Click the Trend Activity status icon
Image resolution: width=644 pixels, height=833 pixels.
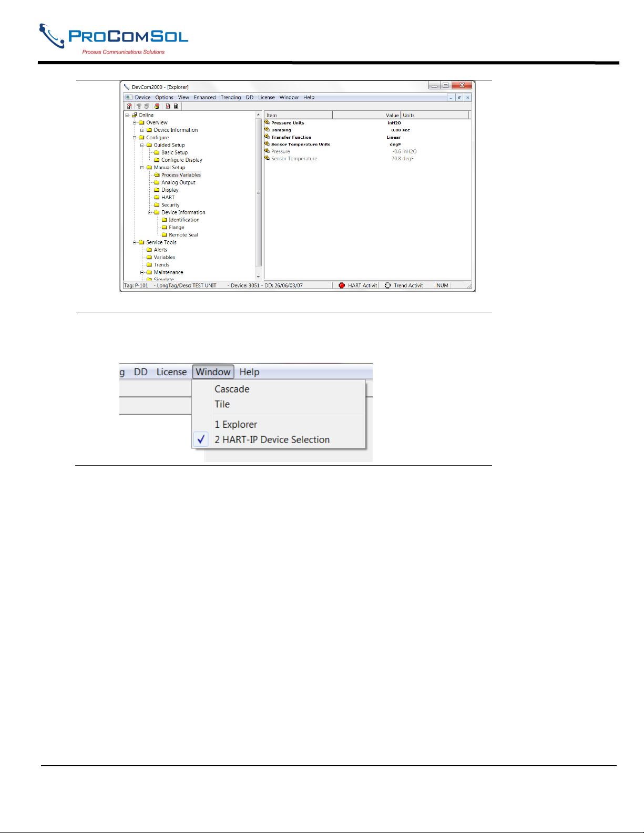point(387,285)
